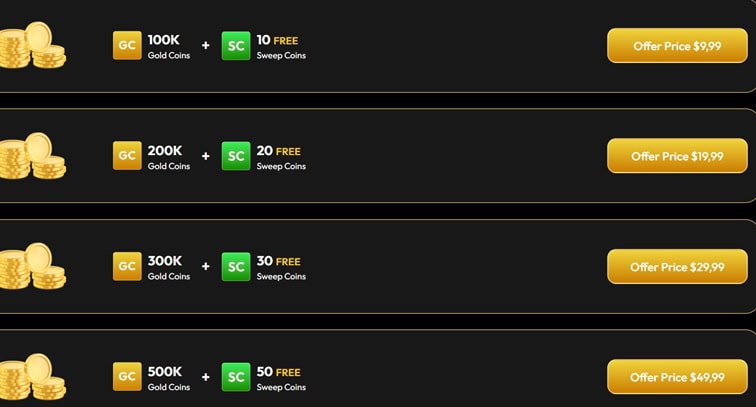
Task: Click the GC icon for 500K Gold Coins
Action: pyautogui.click(x=127, y=376)
